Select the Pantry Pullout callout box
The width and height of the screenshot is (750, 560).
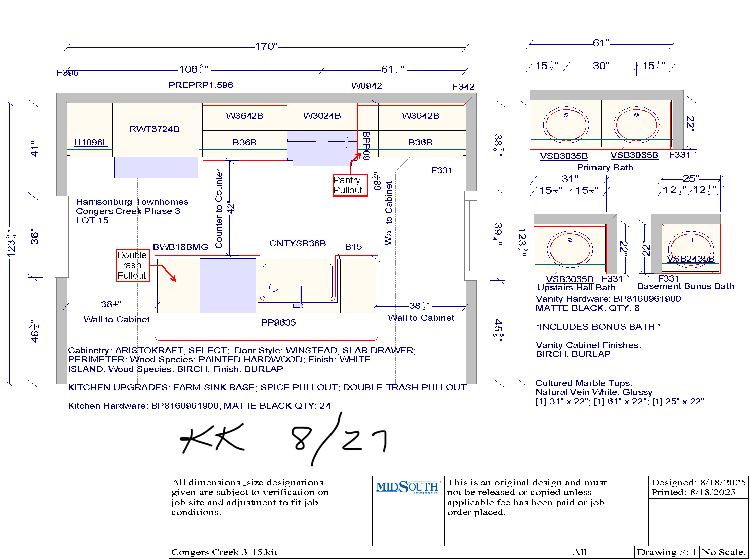tap(350, 185)
